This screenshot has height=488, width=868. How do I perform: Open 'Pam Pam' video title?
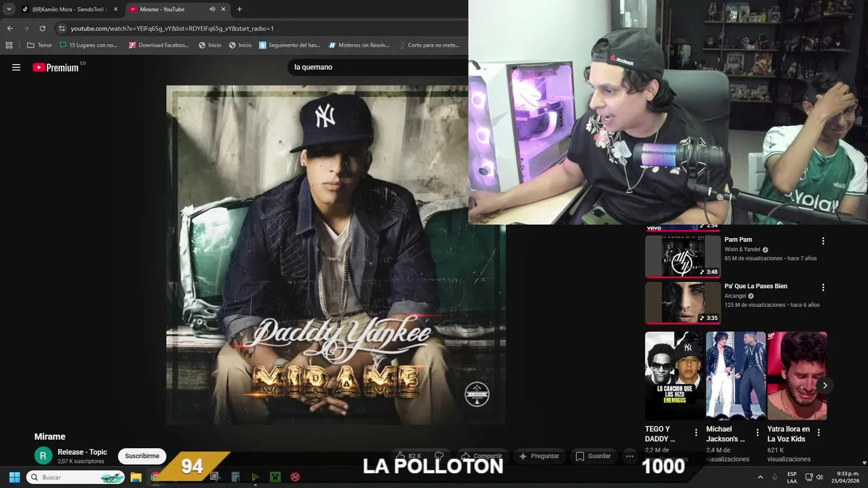click(x=738, y=239)
